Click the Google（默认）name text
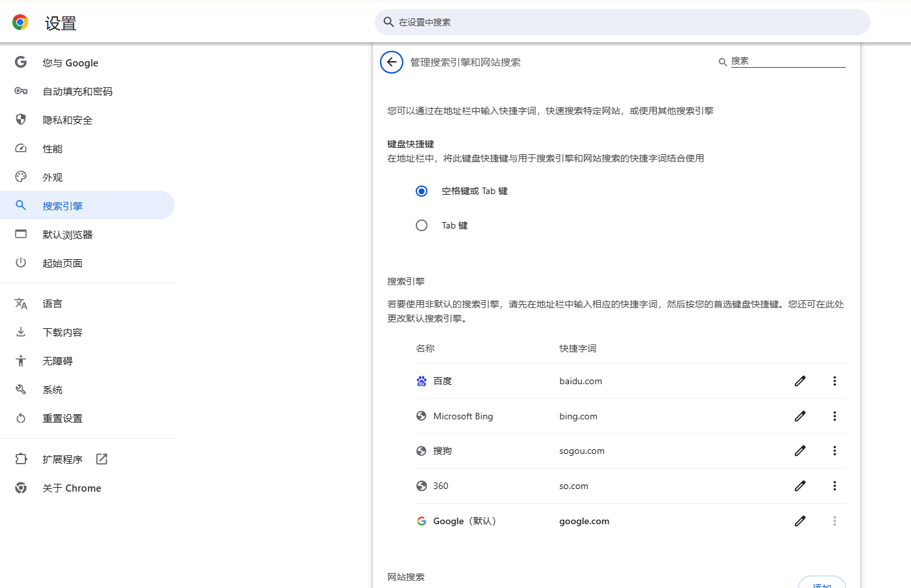This screenshot has width=911, height=588. click(x=465, y=521)
